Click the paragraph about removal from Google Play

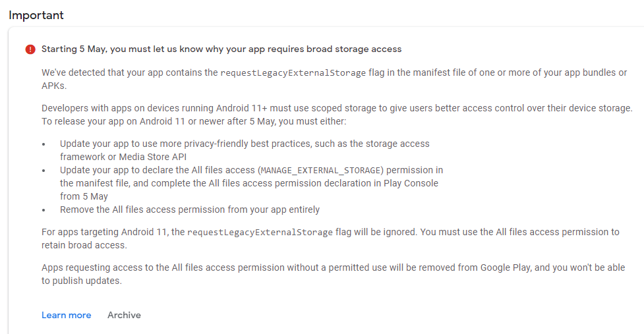[333, 274]
